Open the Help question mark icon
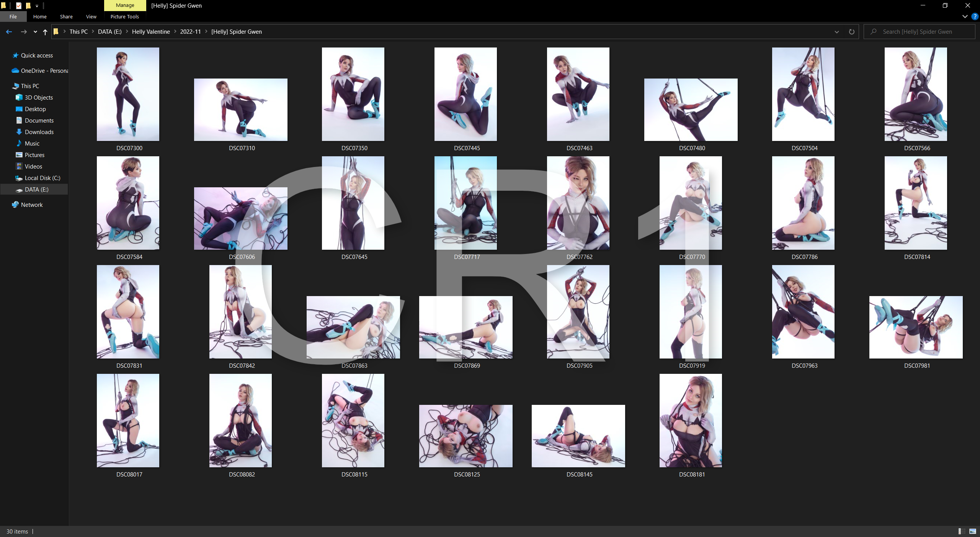This screenshot has width=980, height=537. point(975,16)
